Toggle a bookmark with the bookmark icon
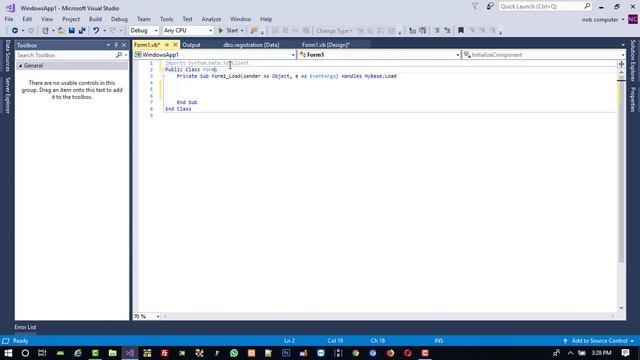Viewport: 640px width, 360px height. click(461, 31)
